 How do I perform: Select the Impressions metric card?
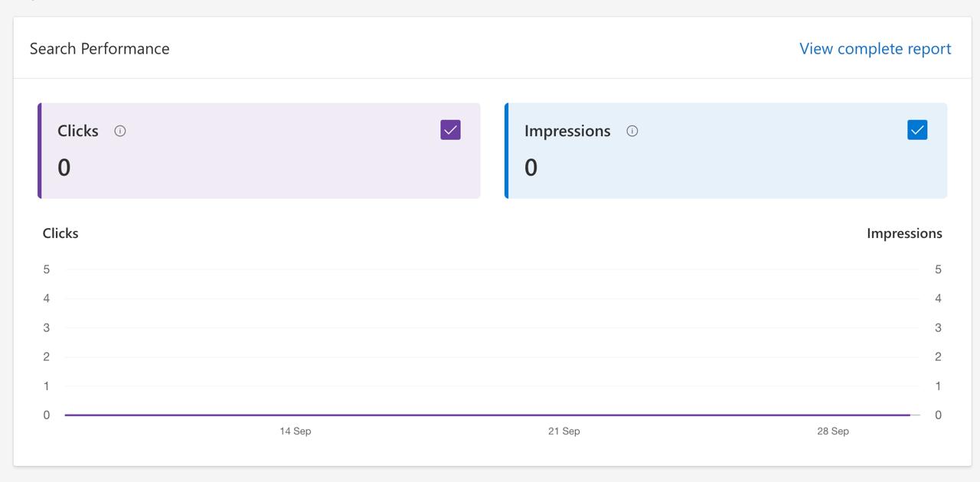(x=726, y=151)
